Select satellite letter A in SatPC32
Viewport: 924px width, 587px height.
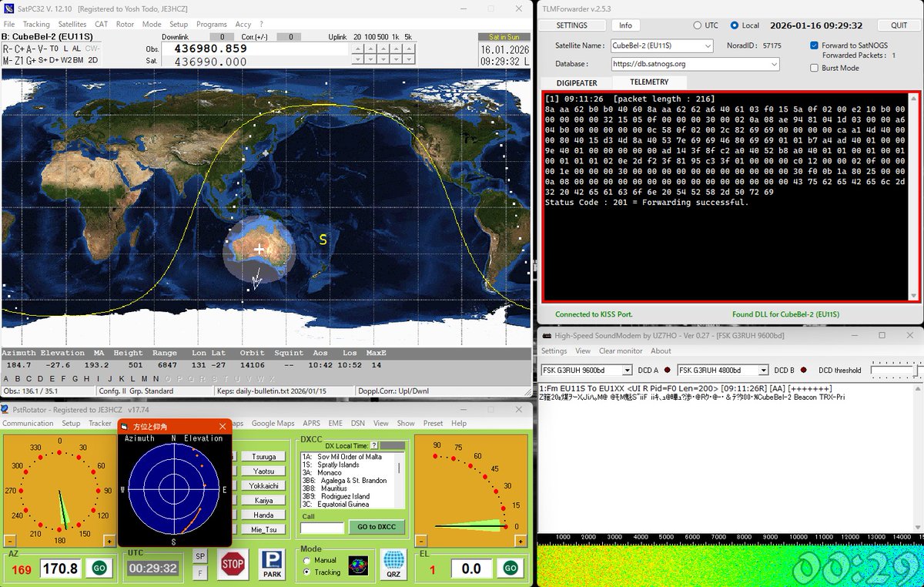tap(7, 378)
